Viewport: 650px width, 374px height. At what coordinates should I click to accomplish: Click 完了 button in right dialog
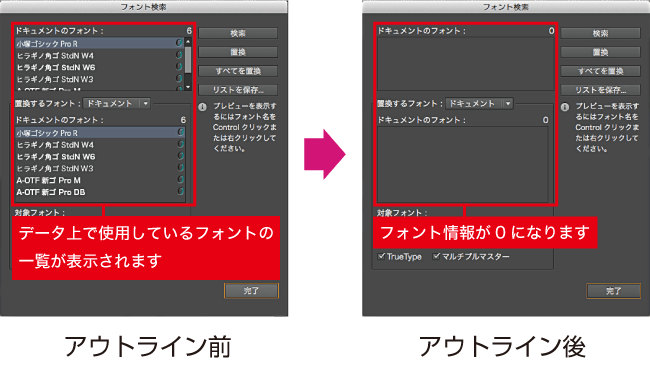pos(614,291)
